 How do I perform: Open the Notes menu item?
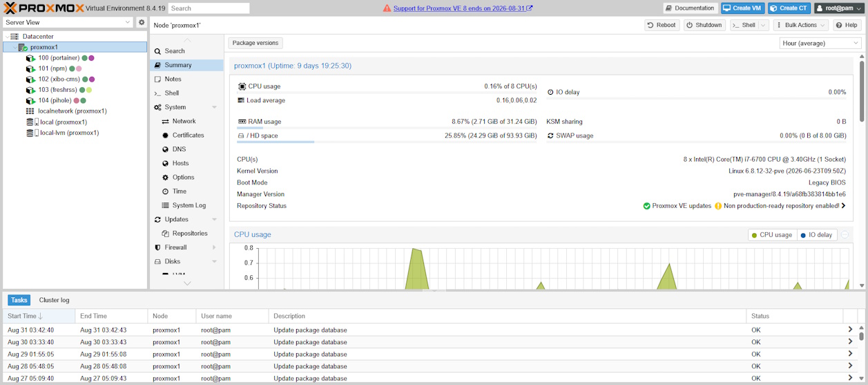click(x=186, y=79)
